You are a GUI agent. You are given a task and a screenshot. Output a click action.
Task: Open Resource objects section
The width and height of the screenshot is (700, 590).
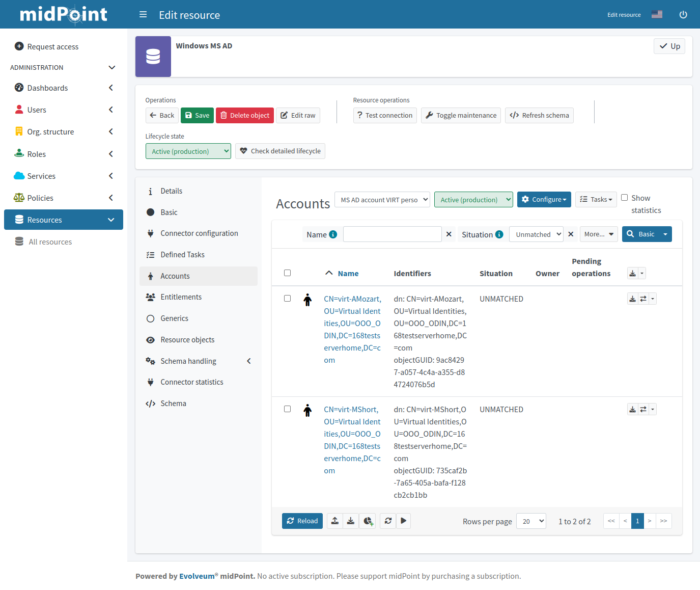click(x=199, y=340)
